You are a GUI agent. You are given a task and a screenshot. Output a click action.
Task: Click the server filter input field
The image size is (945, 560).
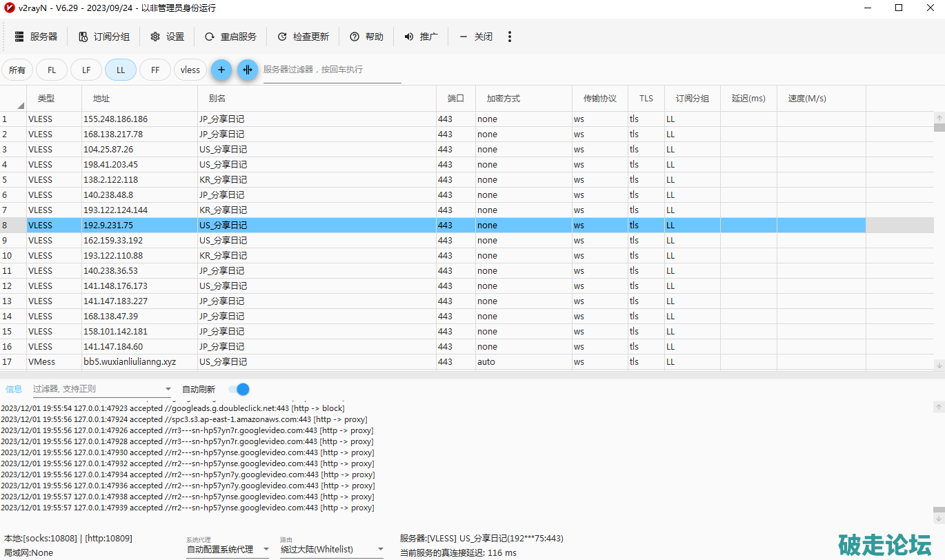point(332,70)
